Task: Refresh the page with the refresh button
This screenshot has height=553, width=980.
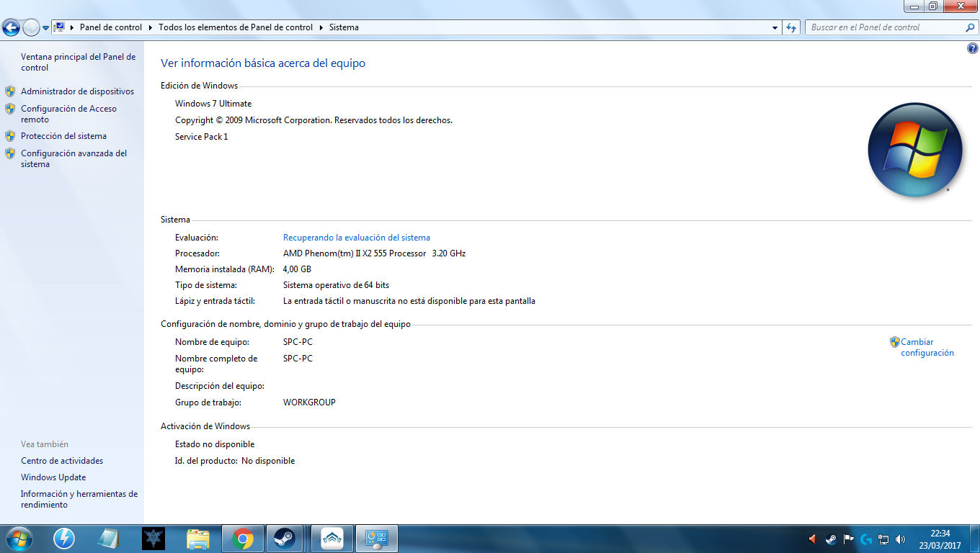Action: [x=791, y=27]
